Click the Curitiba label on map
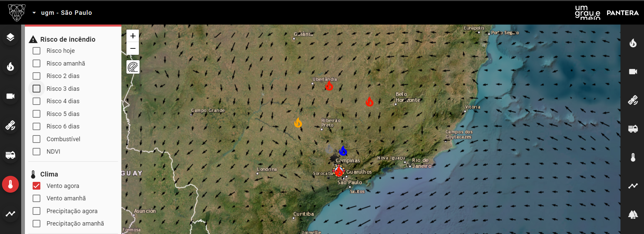Screen dimensions: 644x234 (304, 214)
